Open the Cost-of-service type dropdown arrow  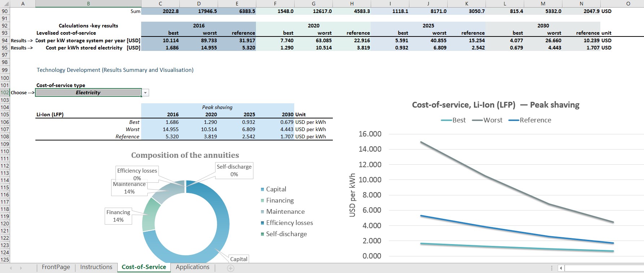tap(145, 93)
